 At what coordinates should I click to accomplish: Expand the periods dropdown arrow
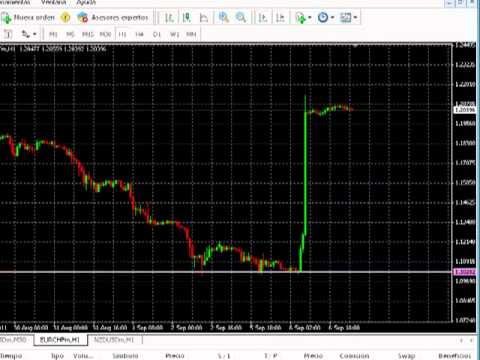pyautogui.click(x=332, y=17)
